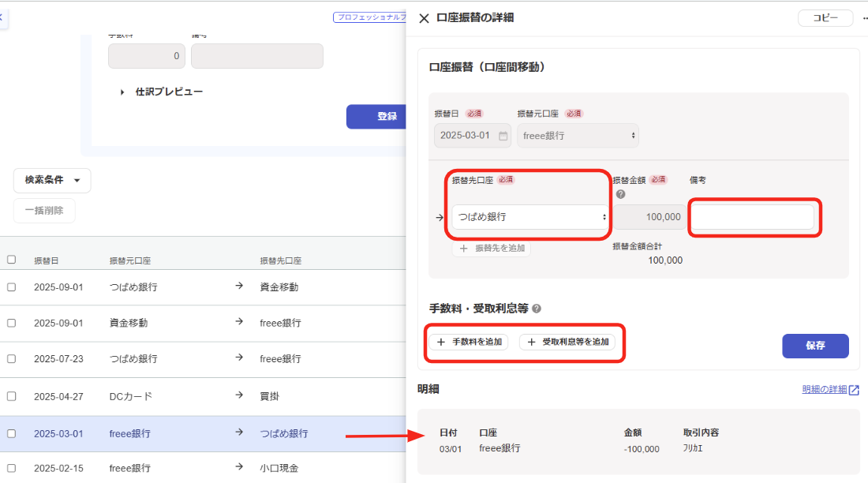Expand the 検索条件 dropdown

click(x=52, y=180)
